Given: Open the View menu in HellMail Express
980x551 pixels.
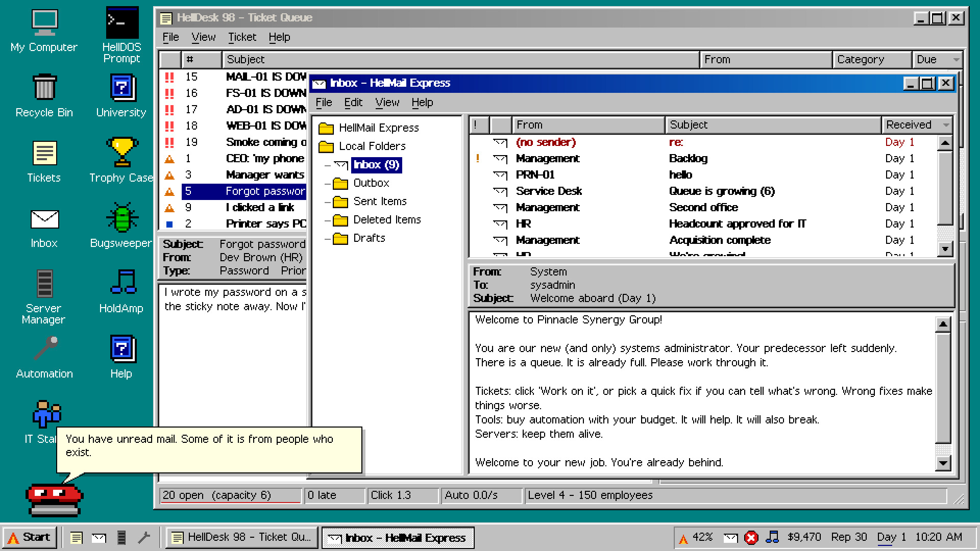Looking at the screenshot, I should (387, 103).
